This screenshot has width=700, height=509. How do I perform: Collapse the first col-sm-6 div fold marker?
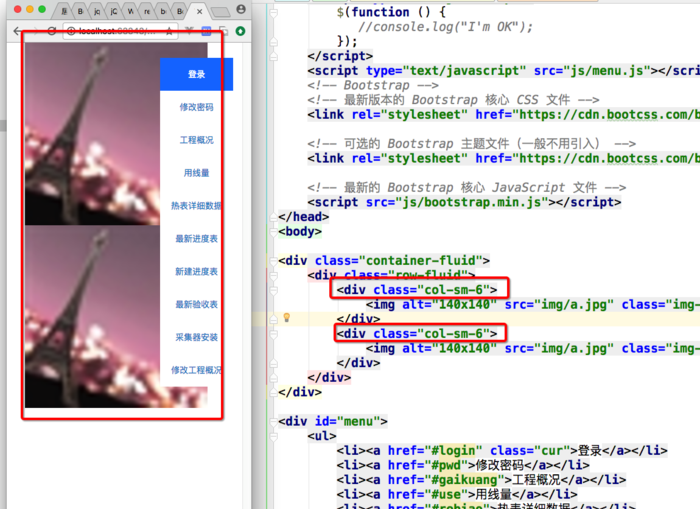click(273, 290)
